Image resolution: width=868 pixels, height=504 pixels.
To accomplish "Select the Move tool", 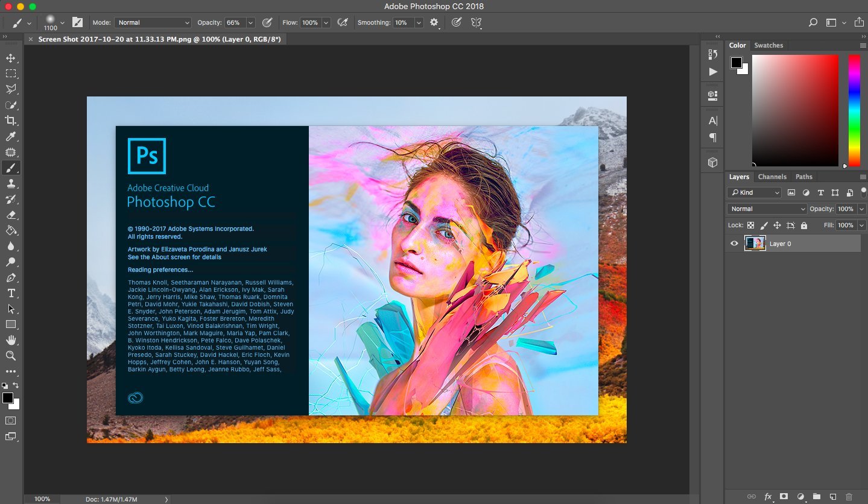I will [10, 58].
